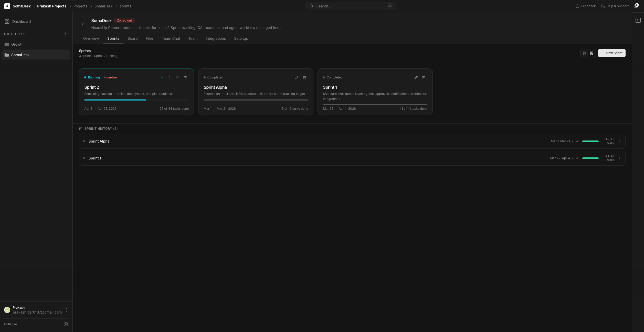Click the Prakash profile avatar in sidebar

click(x=7, y=310)
